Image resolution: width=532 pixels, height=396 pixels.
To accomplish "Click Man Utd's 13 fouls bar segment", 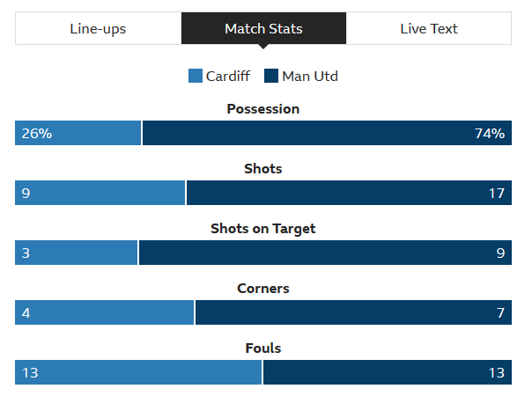I will pyautogui.click(x=388, y=372).
